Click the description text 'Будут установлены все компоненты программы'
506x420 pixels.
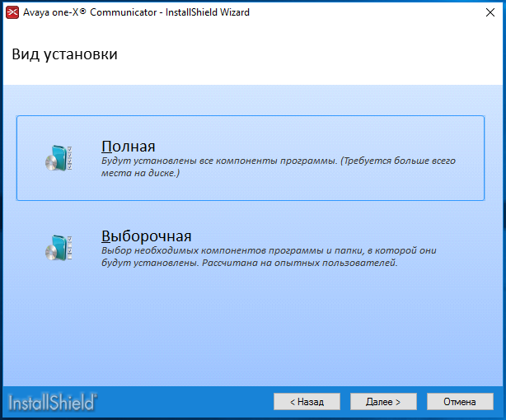click(x=218, y=161)
